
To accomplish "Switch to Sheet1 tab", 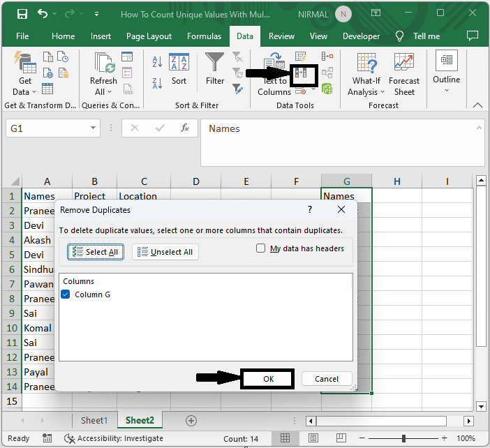I will 94,421.
